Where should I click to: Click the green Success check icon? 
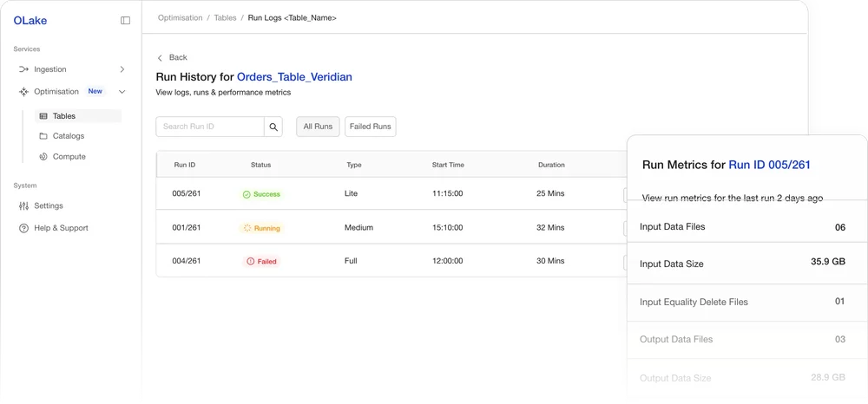pos(247,194)
